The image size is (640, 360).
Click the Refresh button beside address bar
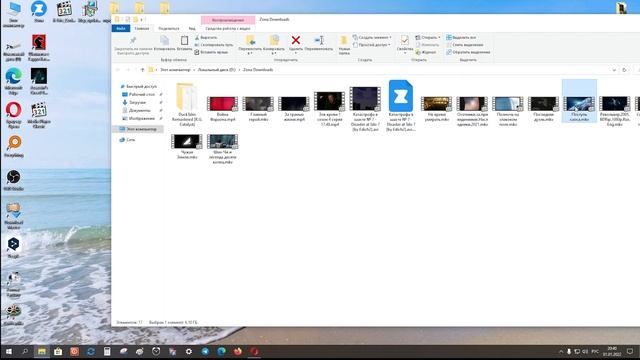(x=624, y=70)
